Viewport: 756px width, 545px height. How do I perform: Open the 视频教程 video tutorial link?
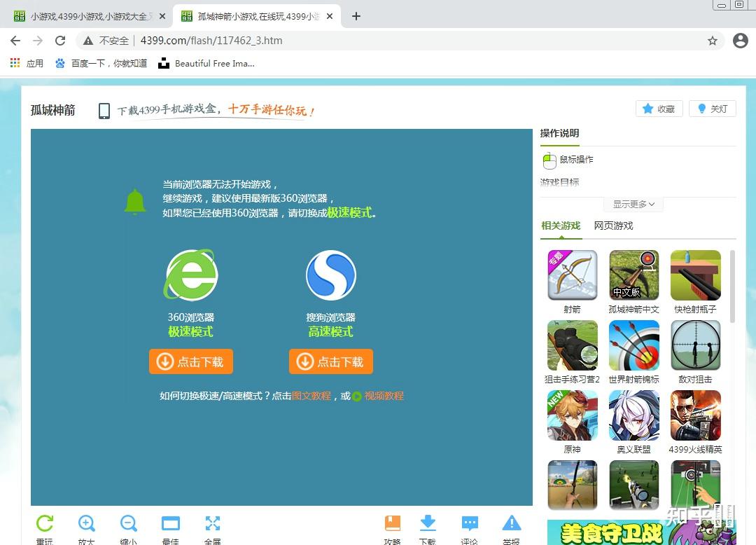tap(384, 396)
